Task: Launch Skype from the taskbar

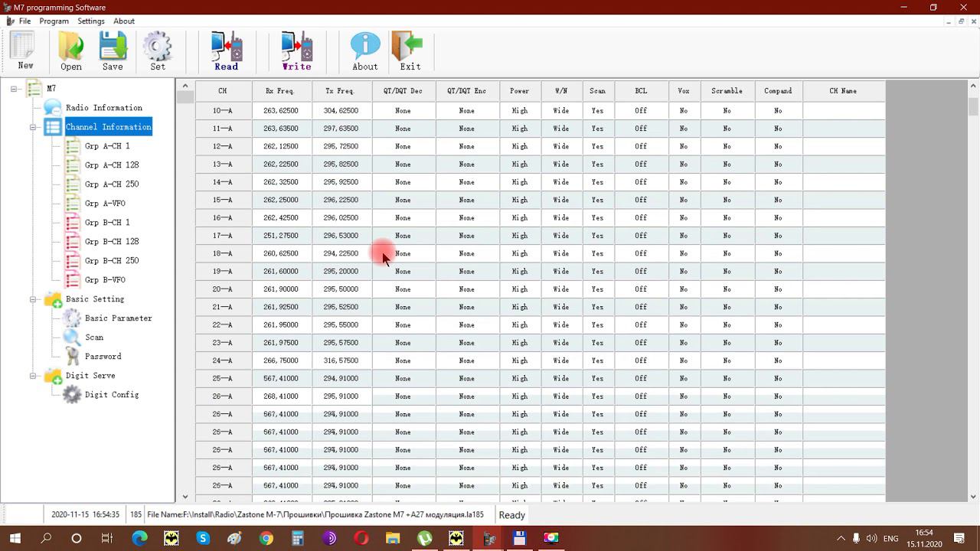Action: [x=203, y=538]
